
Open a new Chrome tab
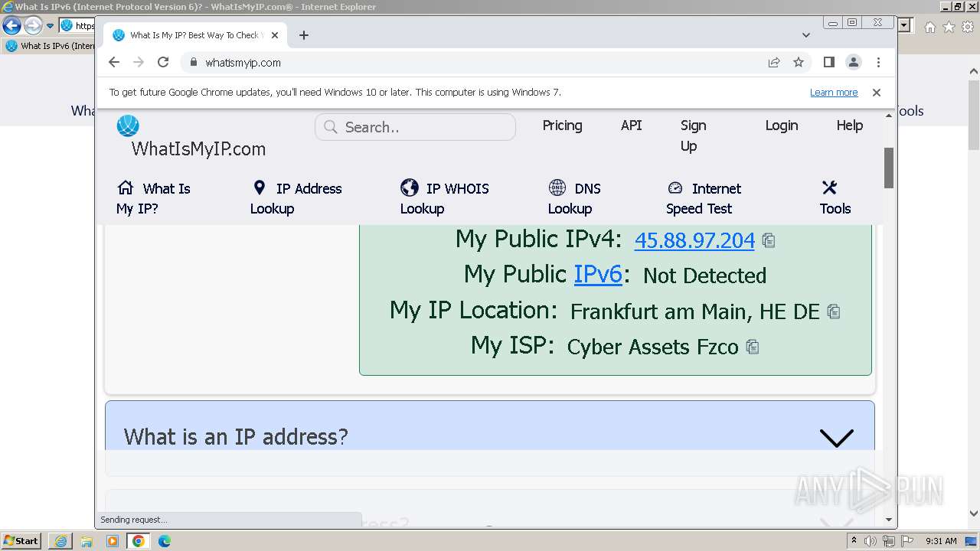304,35
